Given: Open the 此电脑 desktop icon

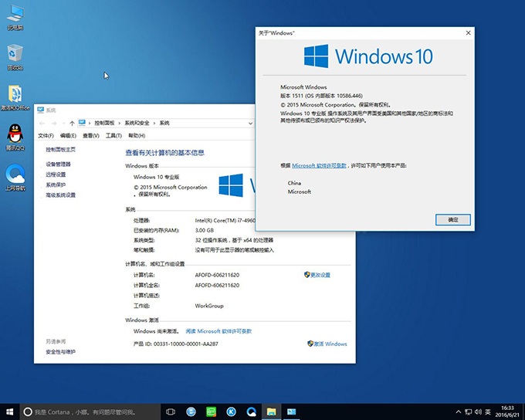Looking at the screenshot, I should coord(15,14).
